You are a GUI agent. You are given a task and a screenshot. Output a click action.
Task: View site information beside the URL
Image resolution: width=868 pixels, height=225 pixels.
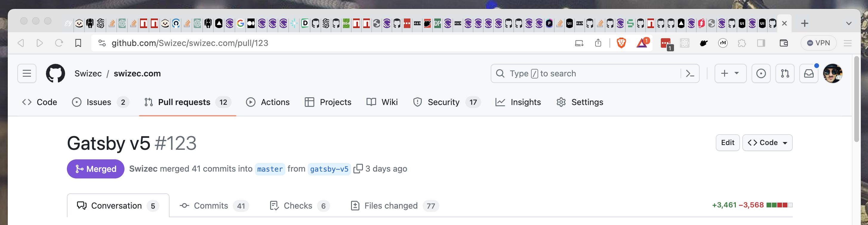point(102,43)
